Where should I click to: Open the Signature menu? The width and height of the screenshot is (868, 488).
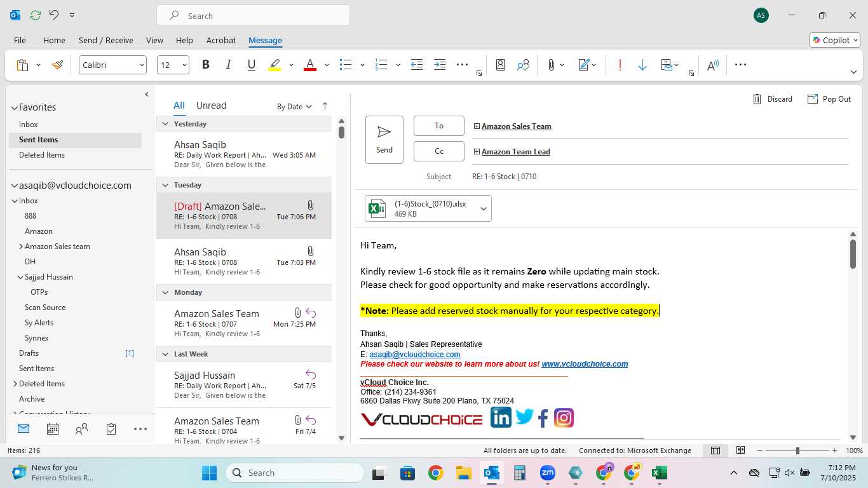point(587,65)
